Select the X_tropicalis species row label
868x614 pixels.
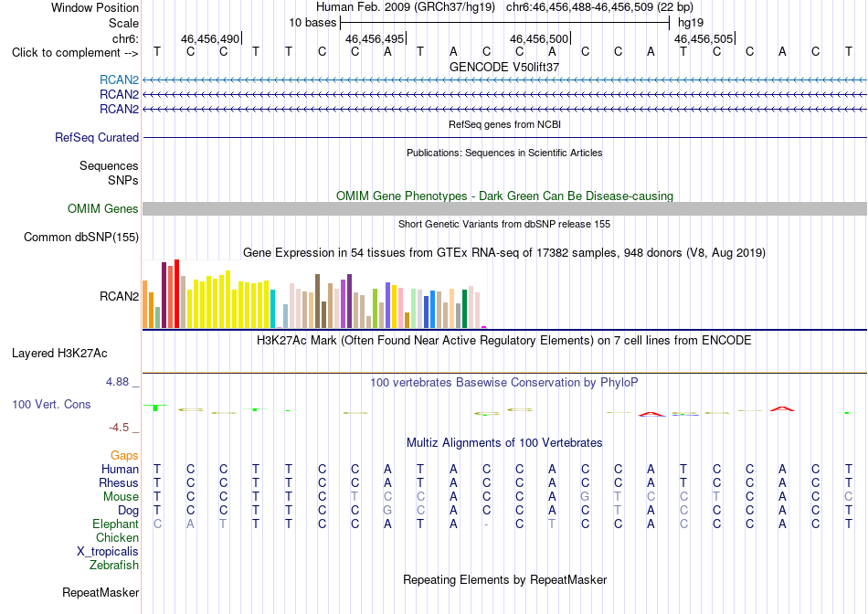coord(108,552)
